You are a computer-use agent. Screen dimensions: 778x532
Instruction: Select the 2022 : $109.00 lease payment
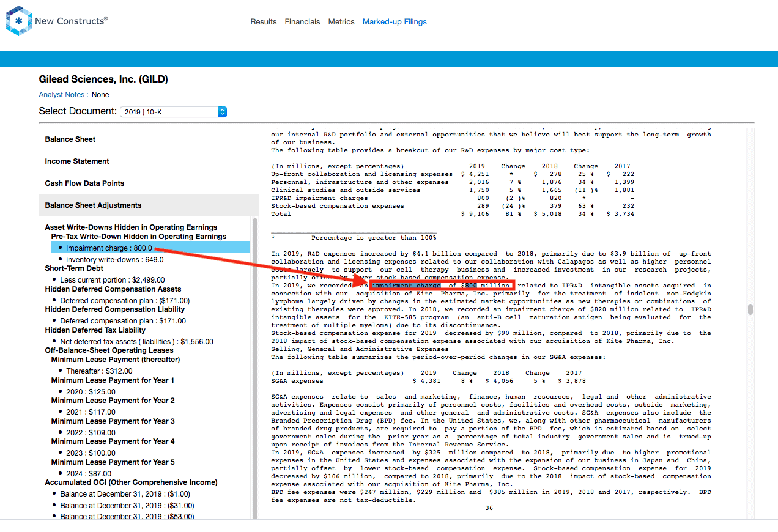[91, 433]
